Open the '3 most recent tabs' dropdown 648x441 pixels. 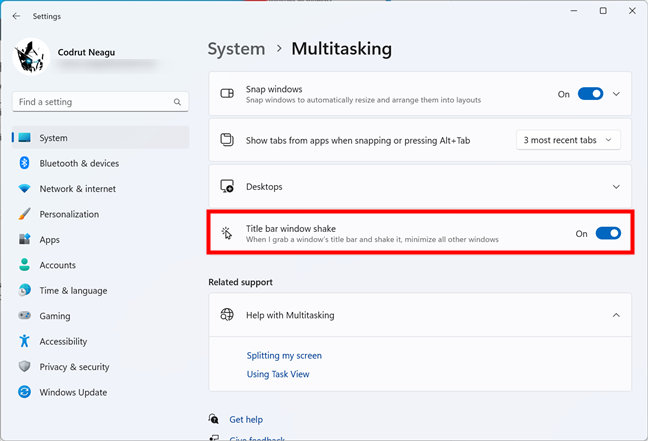tap(568, 140)
